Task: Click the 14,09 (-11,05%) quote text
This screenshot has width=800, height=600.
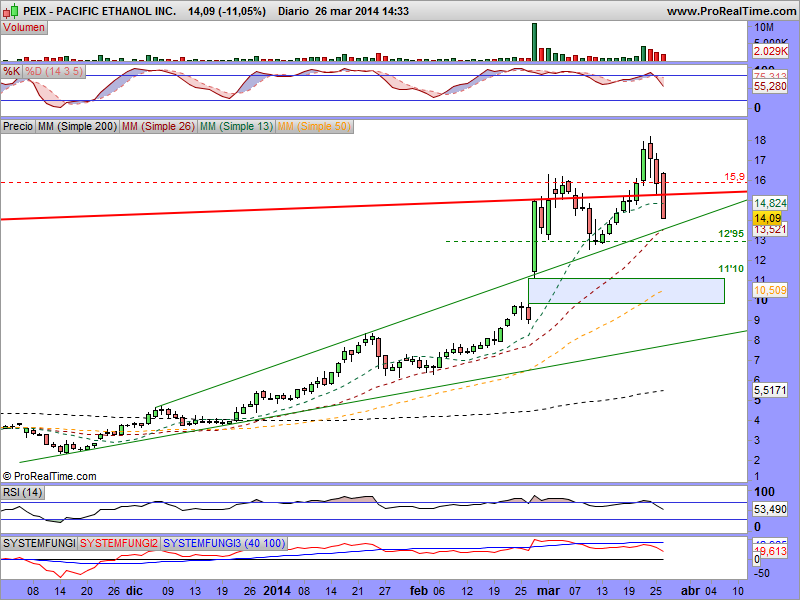Action: tap(227, 11)
